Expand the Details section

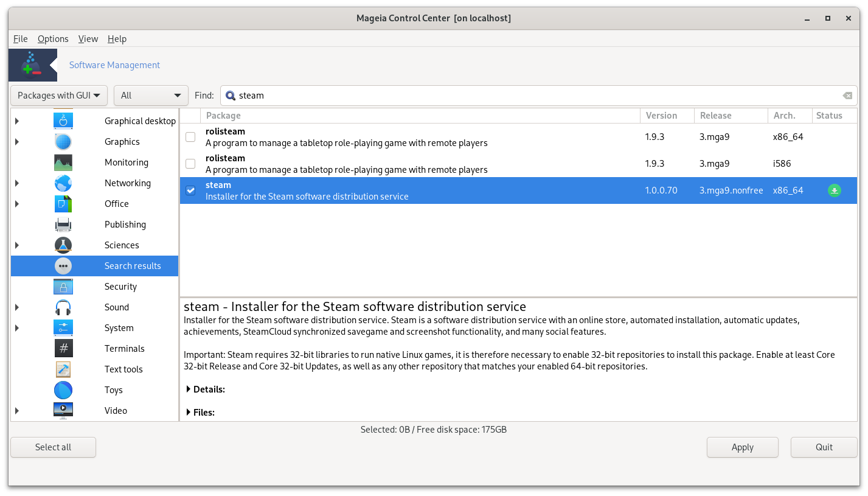point(204,389)
